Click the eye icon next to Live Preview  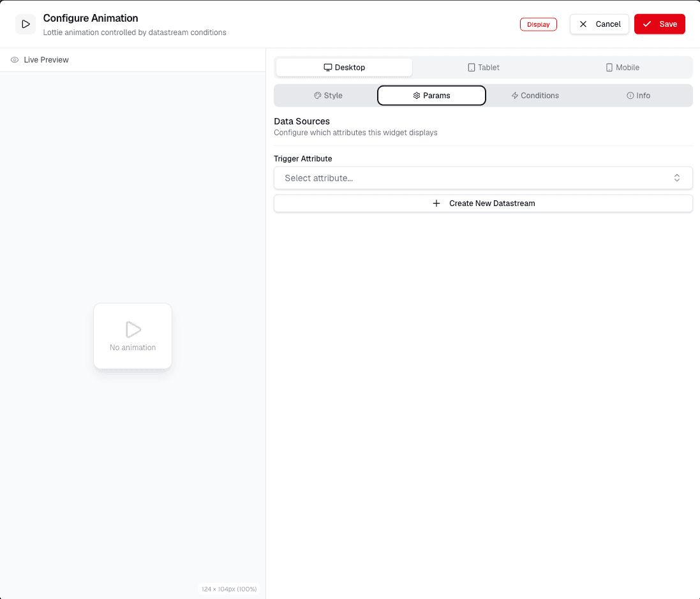pos(15,60)
